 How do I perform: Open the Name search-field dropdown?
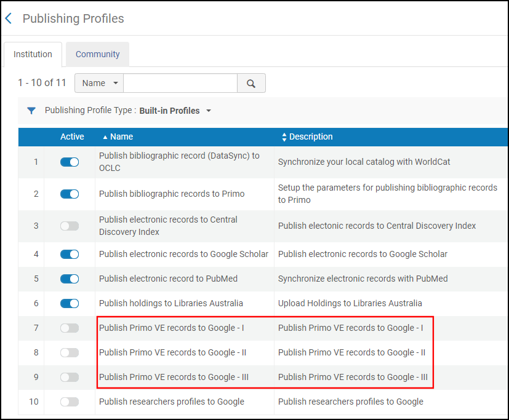point(99,83)
